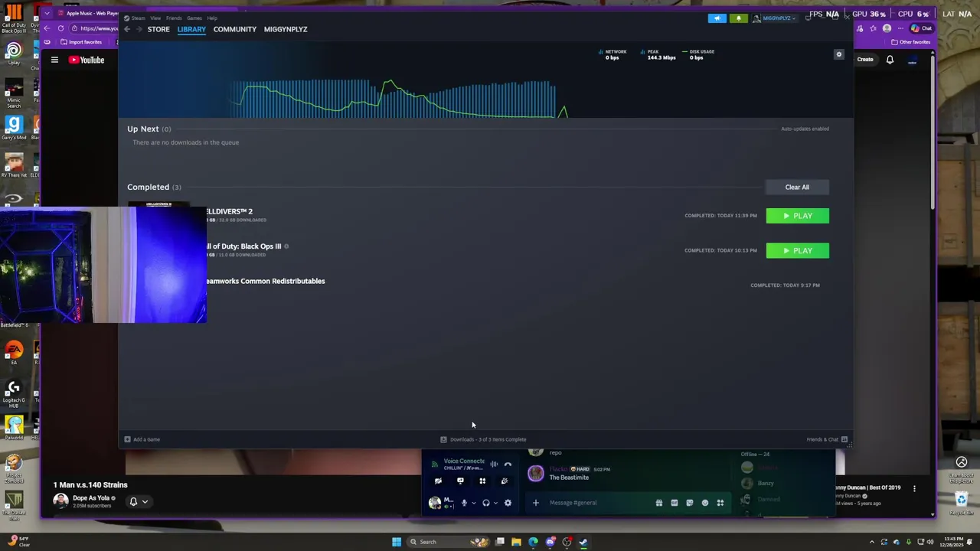Viewport: 980px width, 551px height.
Task: Open the downloads settings gear
Action: click(839, 54)
